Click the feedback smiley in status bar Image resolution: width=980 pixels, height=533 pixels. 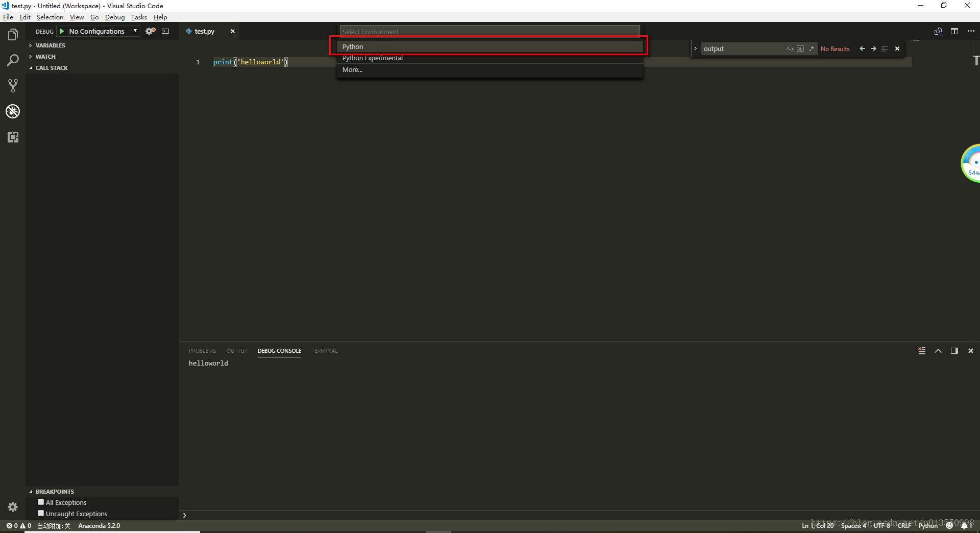[949, 525]
